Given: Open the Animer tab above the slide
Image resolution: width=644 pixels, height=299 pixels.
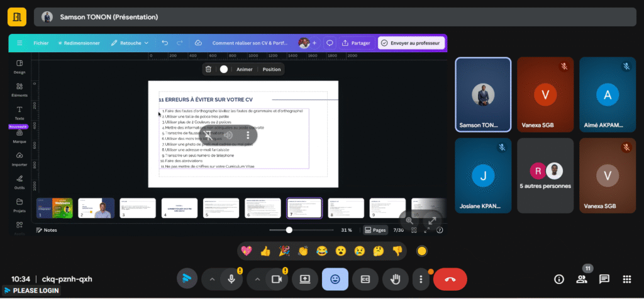Looking at the screenshot, I should [244, 69].
